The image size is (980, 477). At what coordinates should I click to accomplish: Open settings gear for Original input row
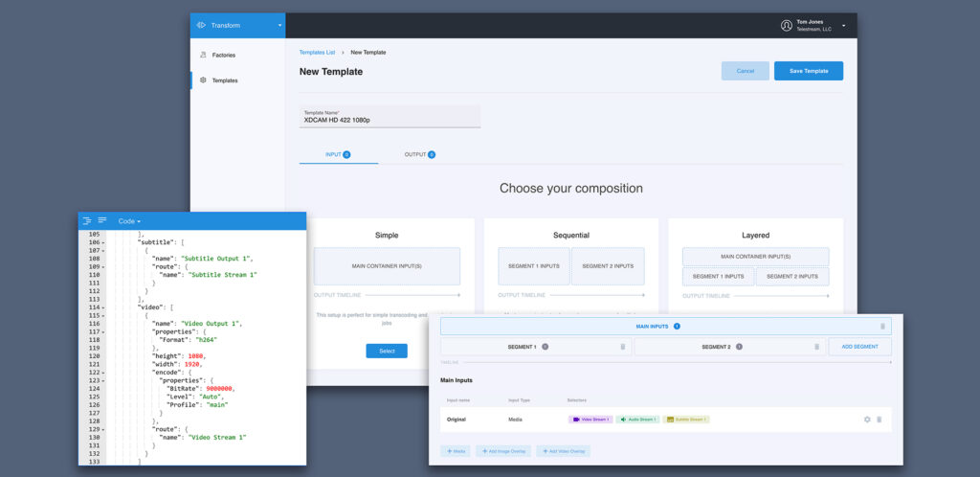tap(867, 420)
